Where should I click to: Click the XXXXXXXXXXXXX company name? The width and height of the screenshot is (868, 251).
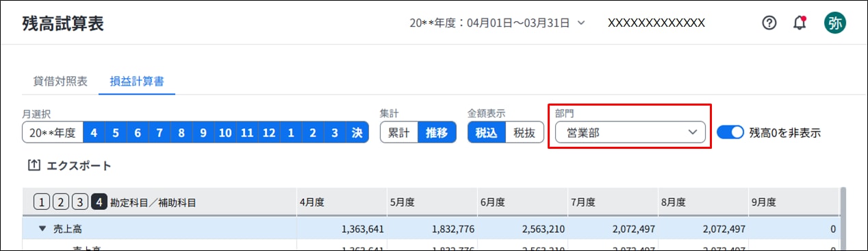click(x=656, y=23)
